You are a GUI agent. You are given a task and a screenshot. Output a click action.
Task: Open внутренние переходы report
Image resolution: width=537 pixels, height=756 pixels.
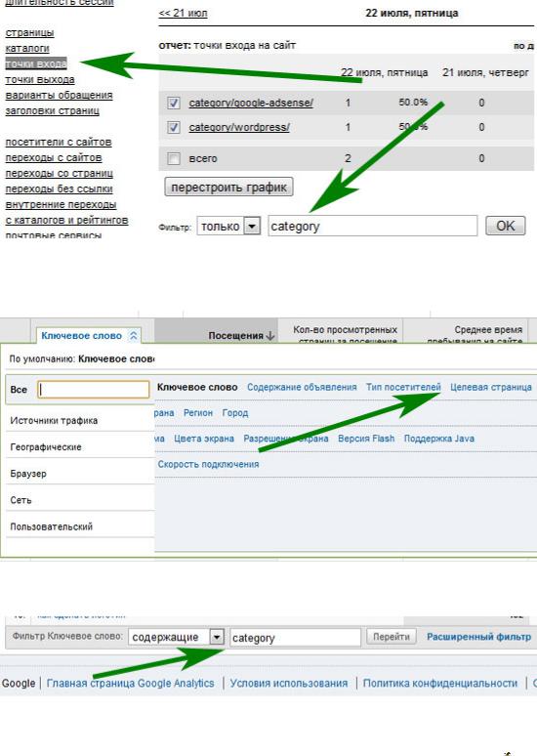61,204
